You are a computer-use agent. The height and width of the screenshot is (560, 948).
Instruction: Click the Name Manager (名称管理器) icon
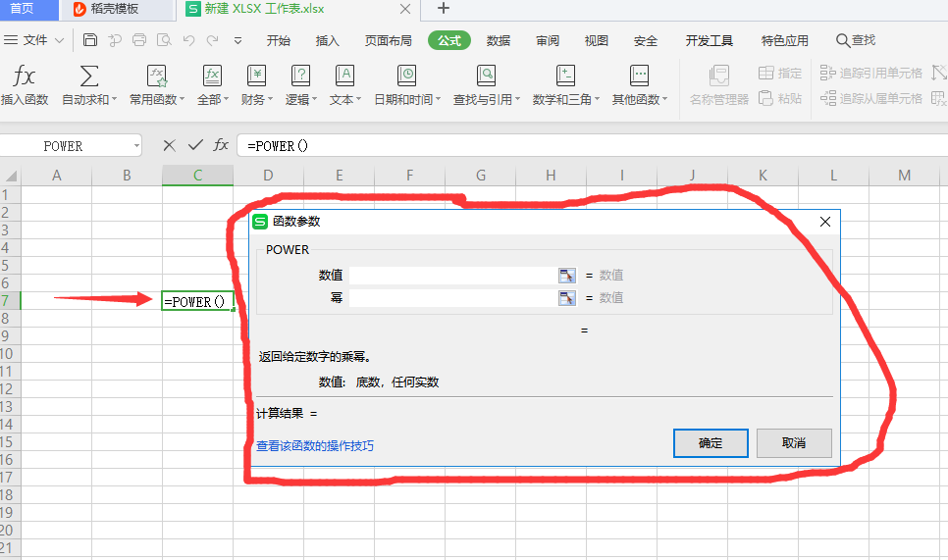719,76
